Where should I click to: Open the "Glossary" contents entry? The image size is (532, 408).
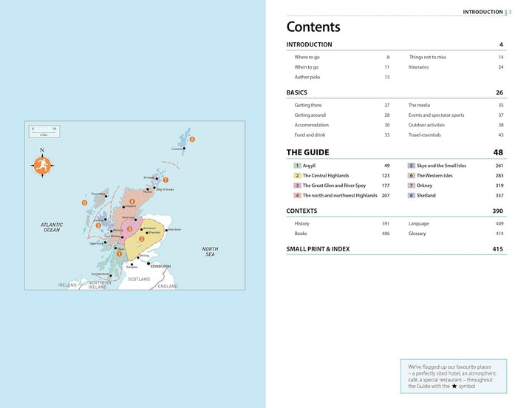pos(417,234)
